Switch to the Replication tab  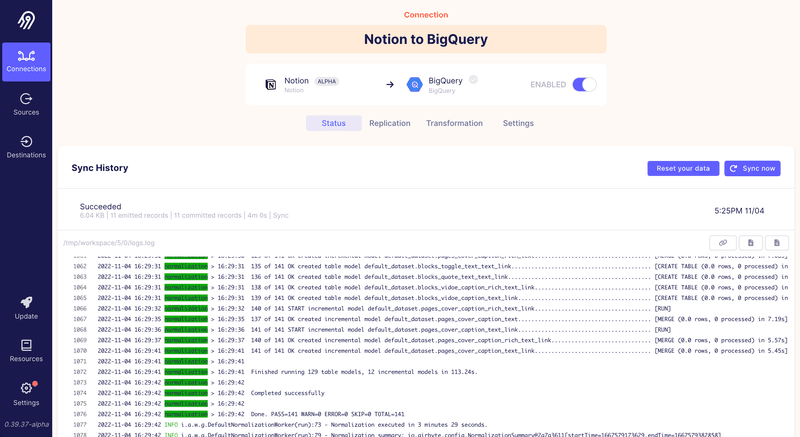click(x=390, y=123)
